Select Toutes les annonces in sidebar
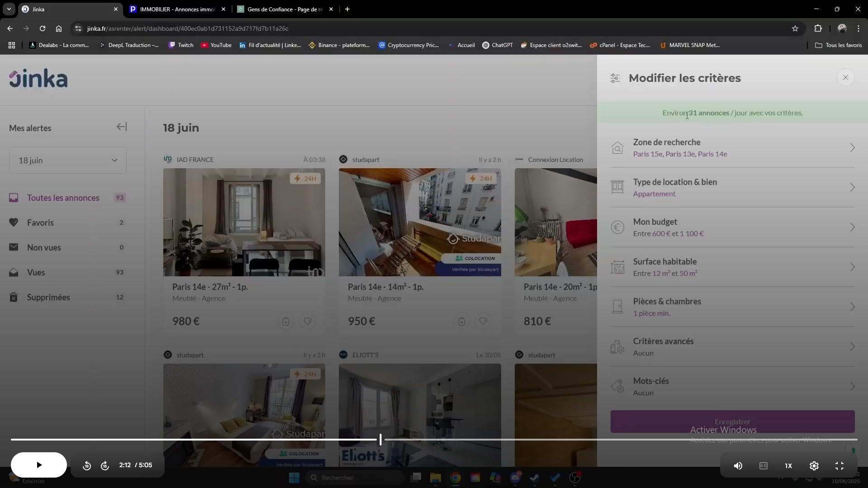 [x=68, y=198]
